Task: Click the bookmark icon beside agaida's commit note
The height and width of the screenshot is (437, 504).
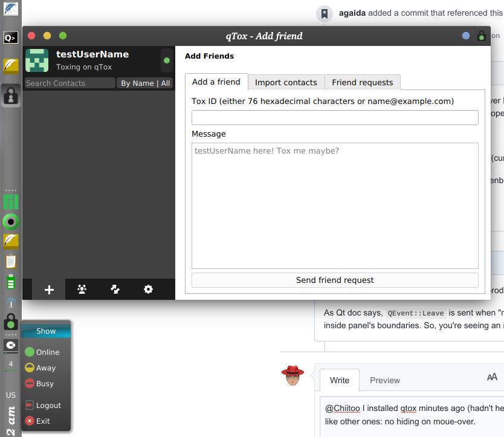Action: pyautogui.click(x=325, y=13)
